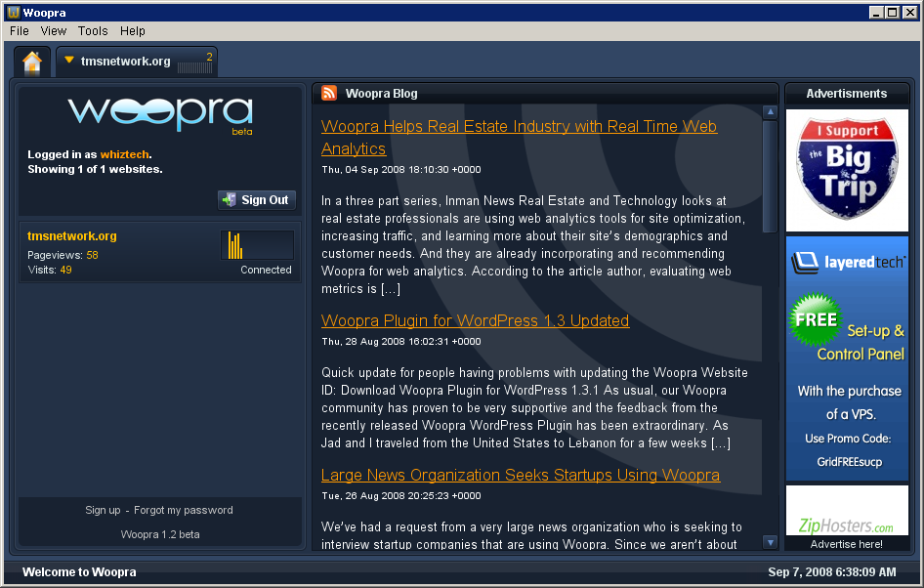The image size is (924, 588).
Task: Click the Advertise here! link
Action: 846,544
